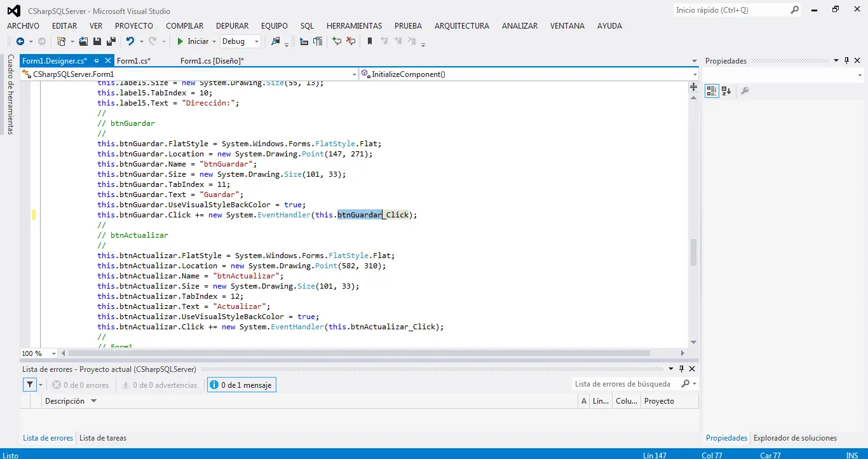Uncomment the selected lines
This screenshot has height=459, width=868.
pyautogui.click(x=351, y=41)
